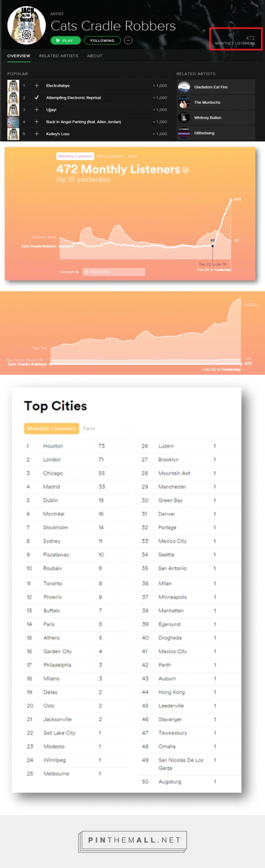
Task: Select the Monthly Listeners chart tab
Action: (75, 156)
